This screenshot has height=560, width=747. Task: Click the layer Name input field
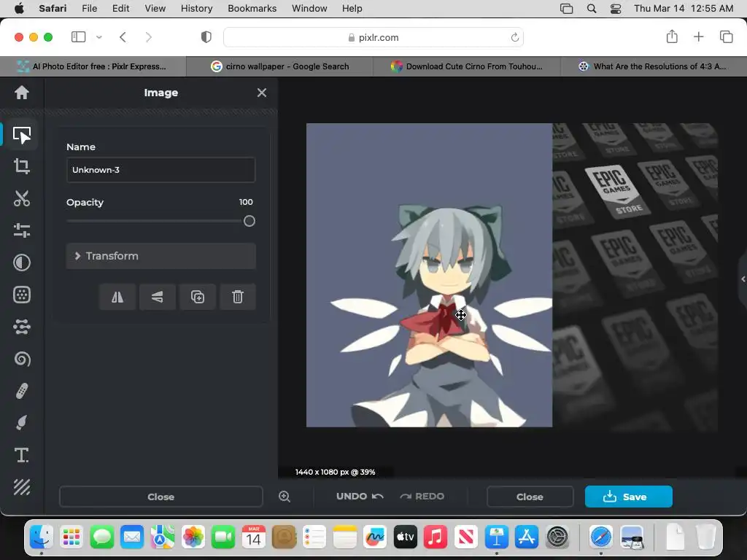pyautogui.click(x=161, y=170)
